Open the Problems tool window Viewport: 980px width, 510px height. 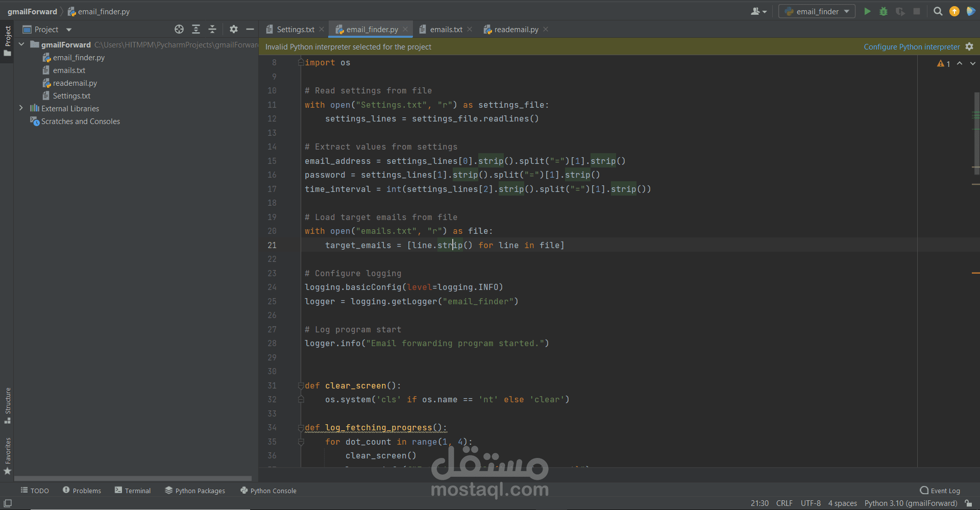(x=82, y=491)
